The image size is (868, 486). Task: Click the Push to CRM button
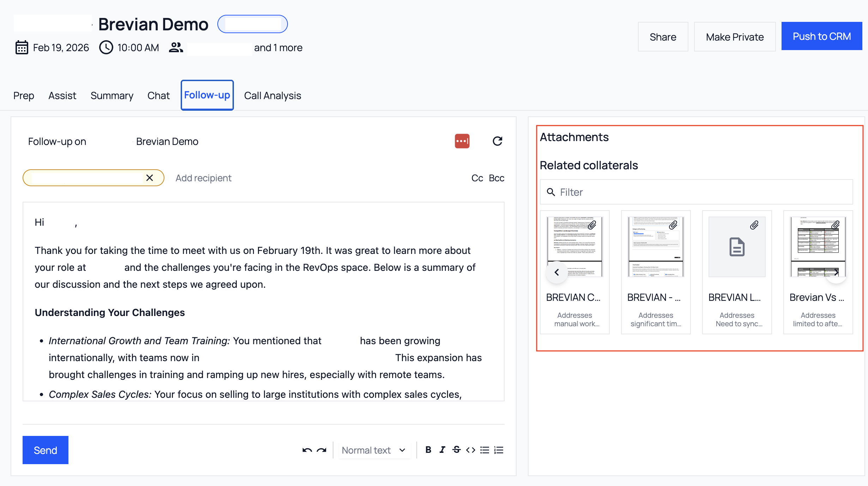(x=821, y=36)
